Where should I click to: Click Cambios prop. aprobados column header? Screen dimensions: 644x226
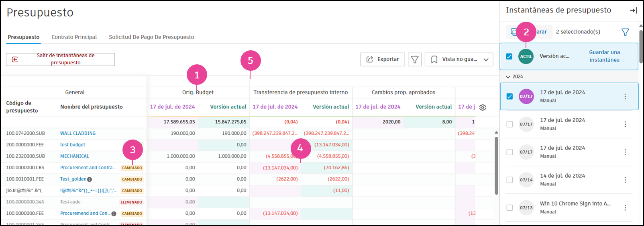click(404, 92)
